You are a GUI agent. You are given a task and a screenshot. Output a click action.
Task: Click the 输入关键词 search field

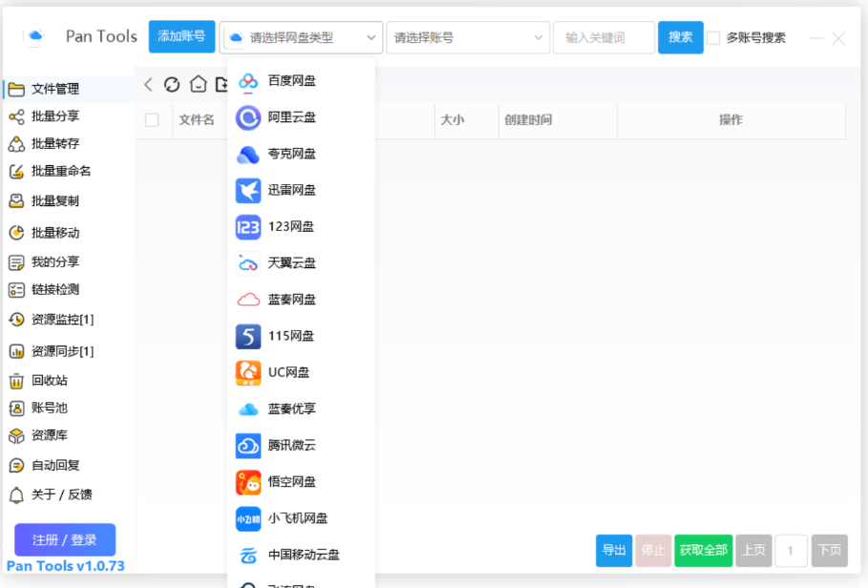pos(603,37)
